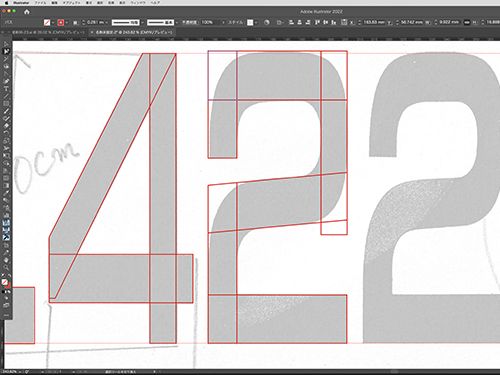The width and height of the screenshot is (500, 375).
Task: Select the Paintbrush tool
Action: point(6,111)
